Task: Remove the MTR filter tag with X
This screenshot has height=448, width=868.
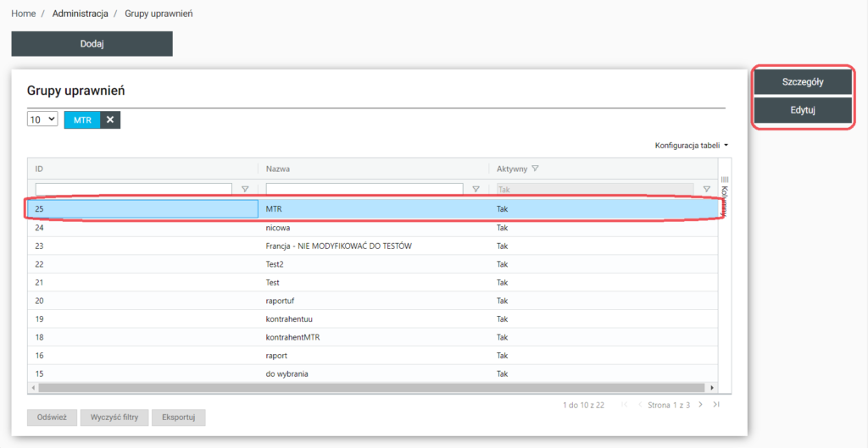Action: point(110,120)
